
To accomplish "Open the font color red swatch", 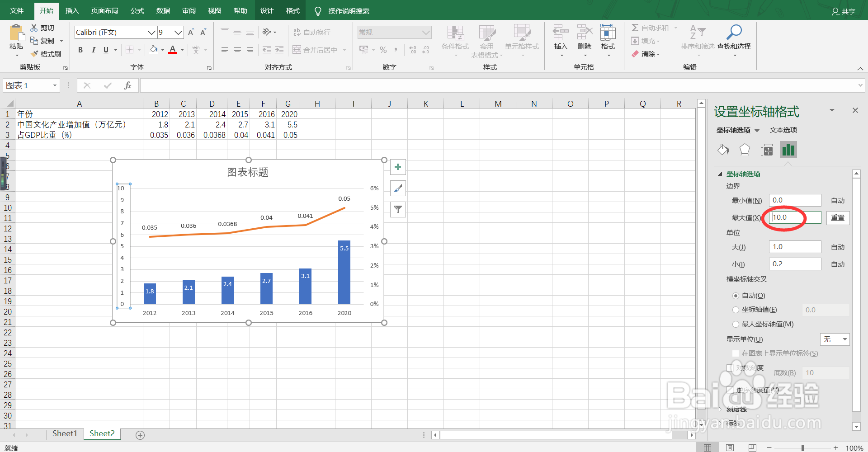I will 173,50.
